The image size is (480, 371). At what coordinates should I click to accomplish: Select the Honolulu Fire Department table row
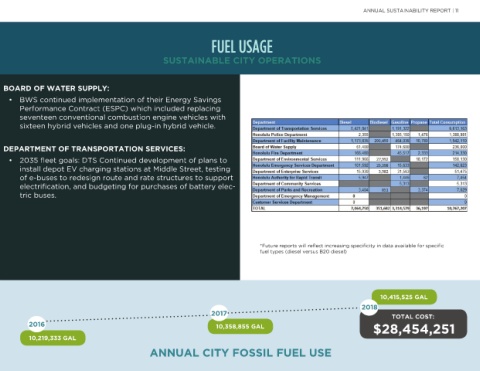359,153
